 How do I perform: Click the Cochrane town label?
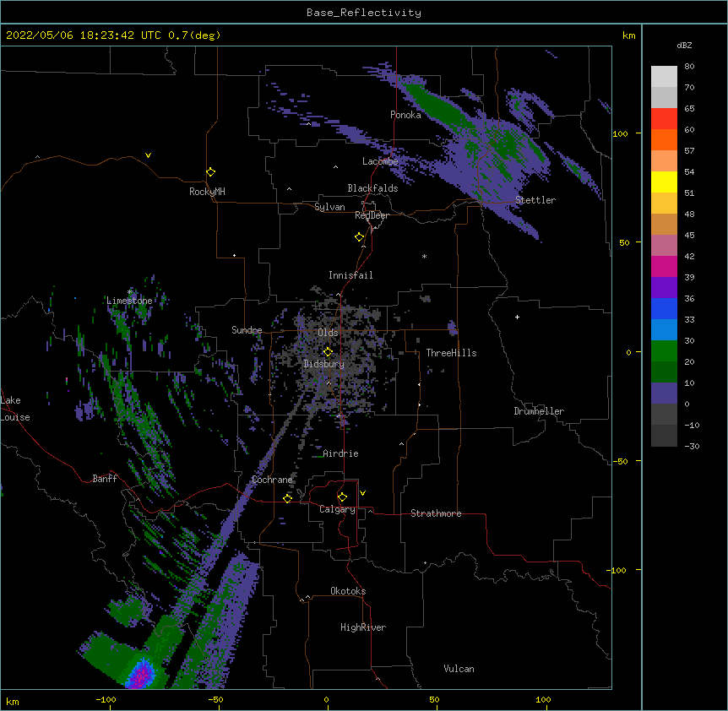(272, 480)
